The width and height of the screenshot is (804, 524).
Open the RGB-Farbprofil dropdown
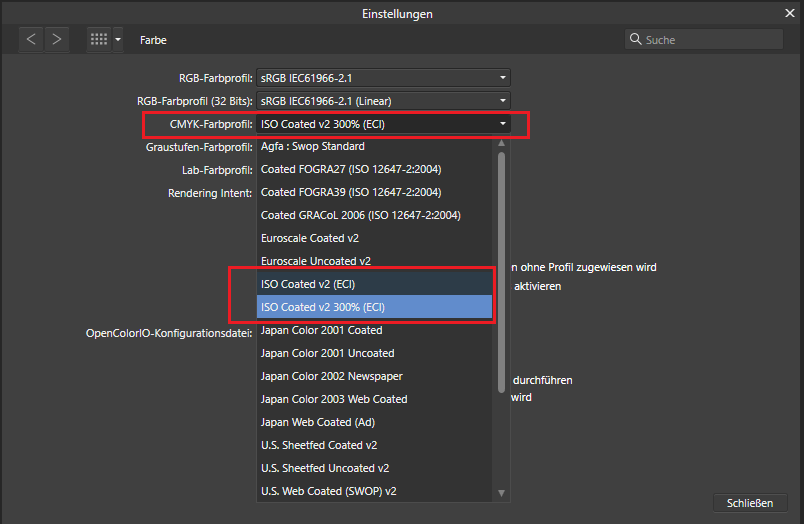[383, 78]
